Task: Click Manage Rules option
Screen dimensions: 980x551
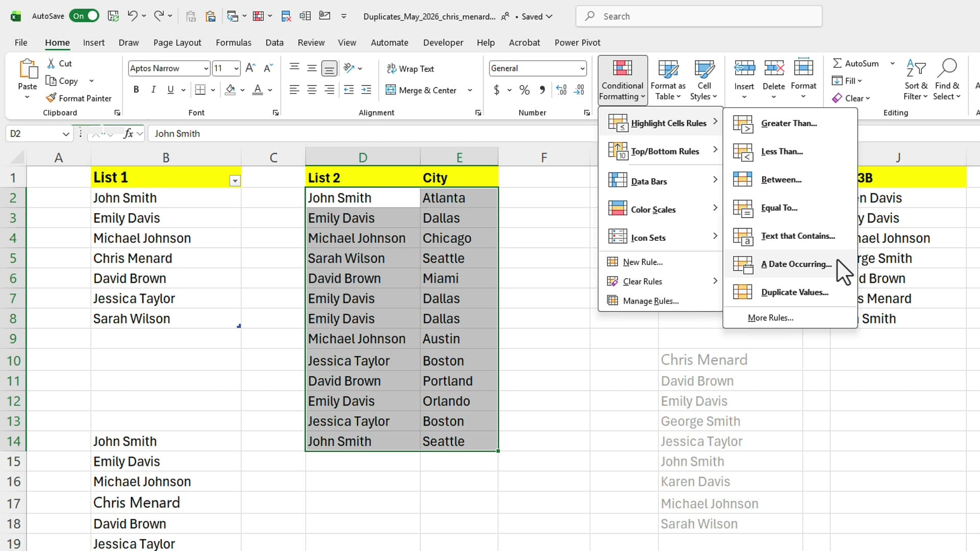Action: pyautogui.click(x=661, y=301)
